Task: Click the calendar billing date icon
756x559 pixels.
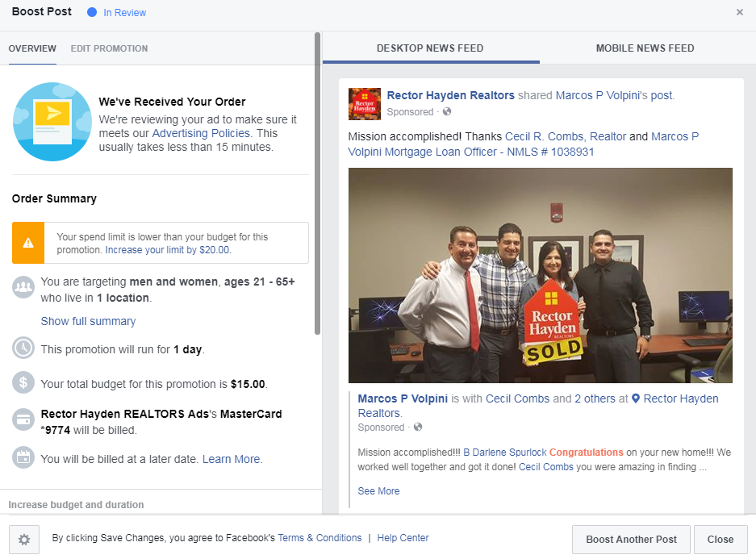Action: click(23, 457)
